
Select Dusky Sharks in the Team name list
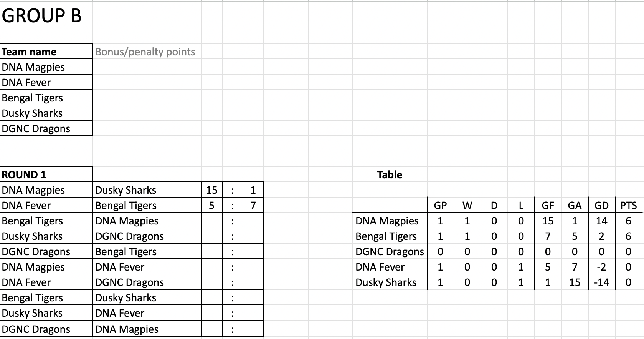click(x=32, y=113)
